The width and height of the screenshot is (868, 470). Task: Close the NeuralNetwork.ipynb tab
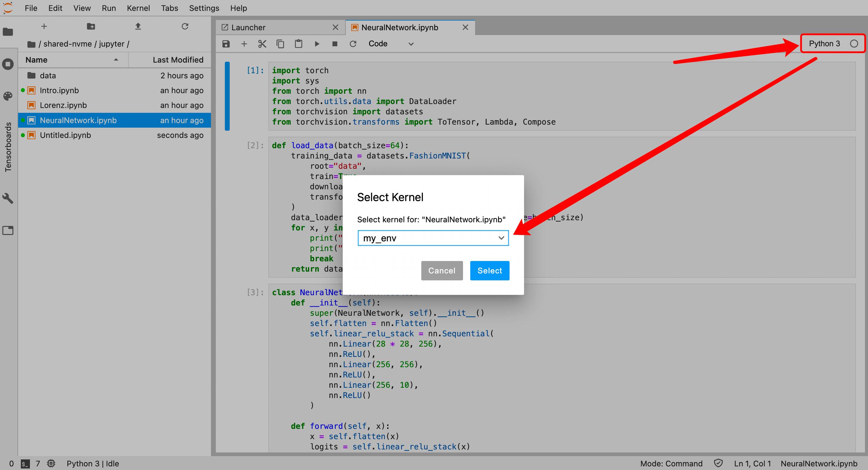pyautogui.click(x=465, y=27)
